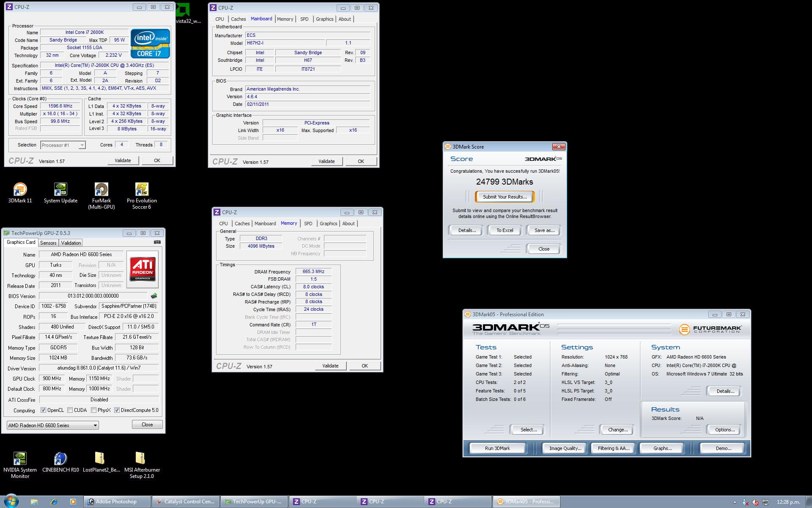Open Graphics tab in Memory CPU-Z window

[x=328, y=224]
